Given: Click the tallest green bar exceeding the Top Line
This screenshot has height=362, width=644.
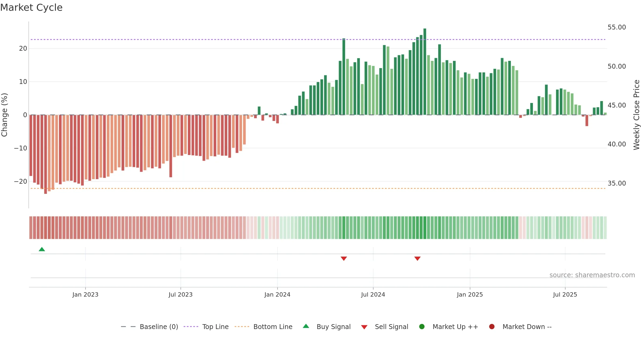Looking at the screenshot, I should [425, 72].
